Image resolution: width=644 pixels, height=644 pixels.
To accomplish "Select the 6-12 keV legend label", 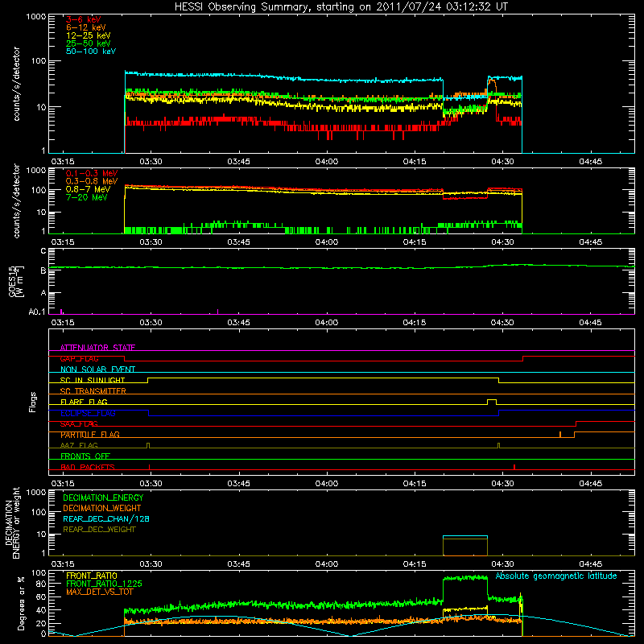I will coord(86,27).
